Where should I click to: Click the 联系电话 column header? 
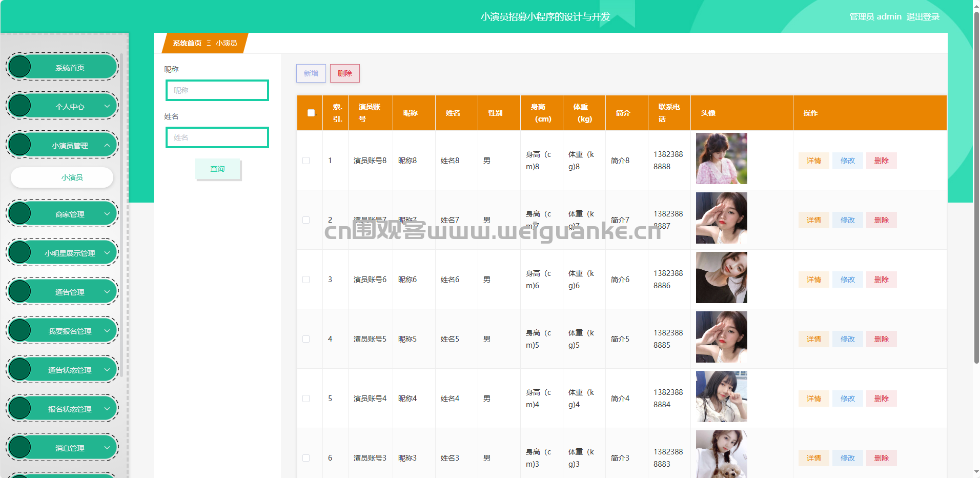(x=669, y=113)
